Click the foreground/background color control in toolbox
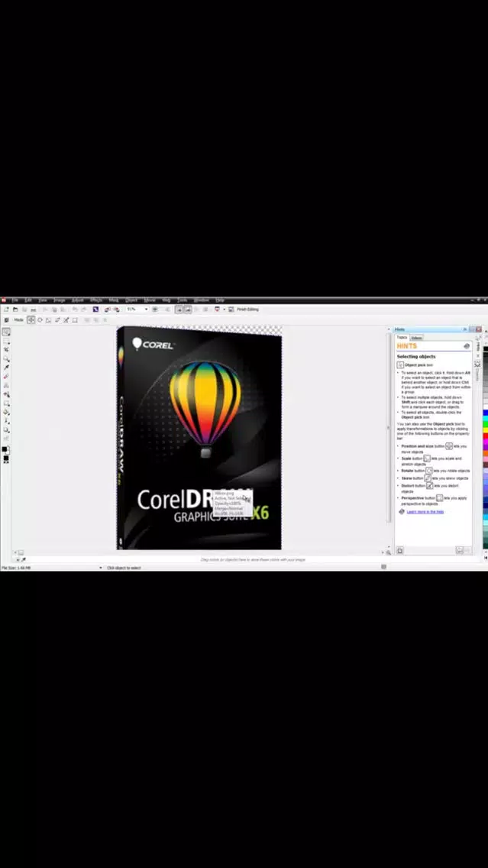488x868 pixels. point(5,449)
